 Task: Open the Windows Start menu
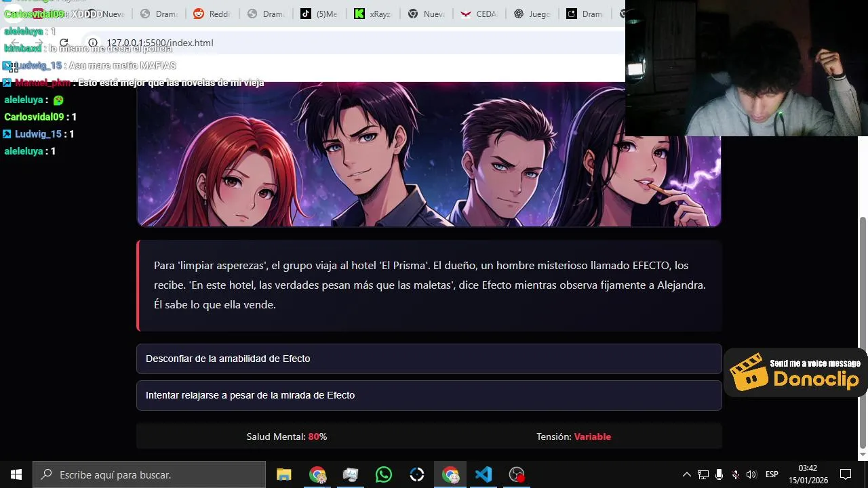(x=16, y=474)
